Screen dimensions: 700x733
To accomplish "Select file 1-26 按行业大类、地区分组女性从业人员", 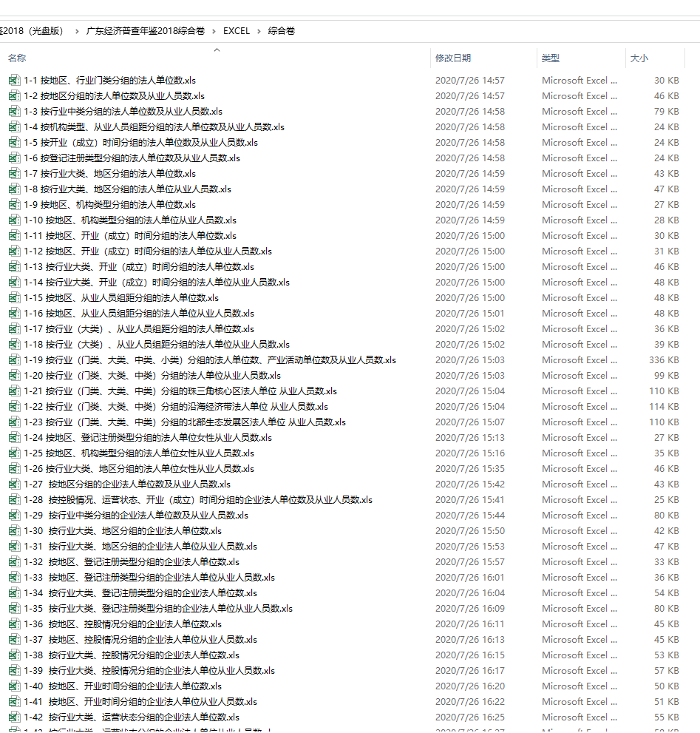I will 139,469.
